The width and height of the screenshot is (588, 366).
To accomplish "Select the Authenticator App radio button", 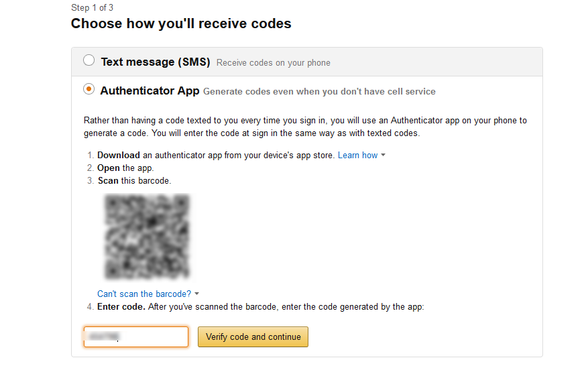I will click(89, 89).
